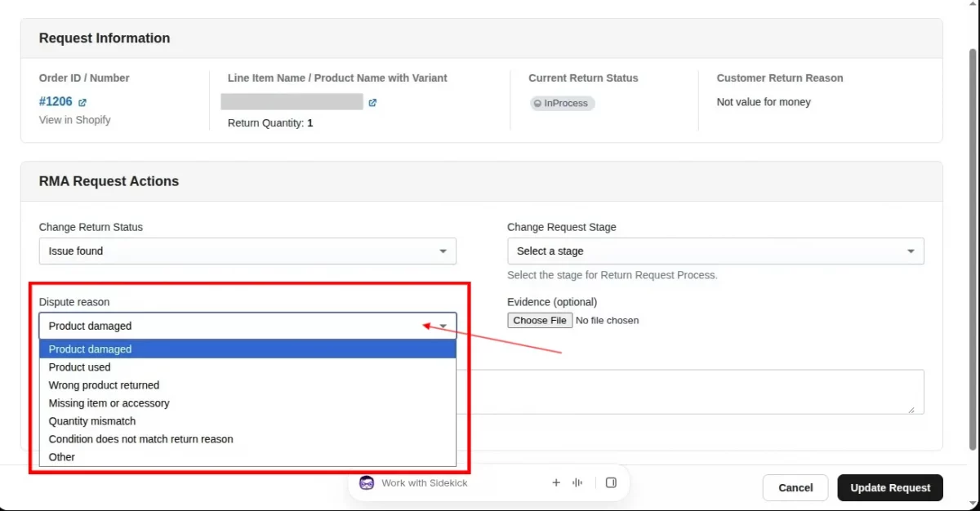Pick "Other" as dispute reason

(x=247, y=457)
